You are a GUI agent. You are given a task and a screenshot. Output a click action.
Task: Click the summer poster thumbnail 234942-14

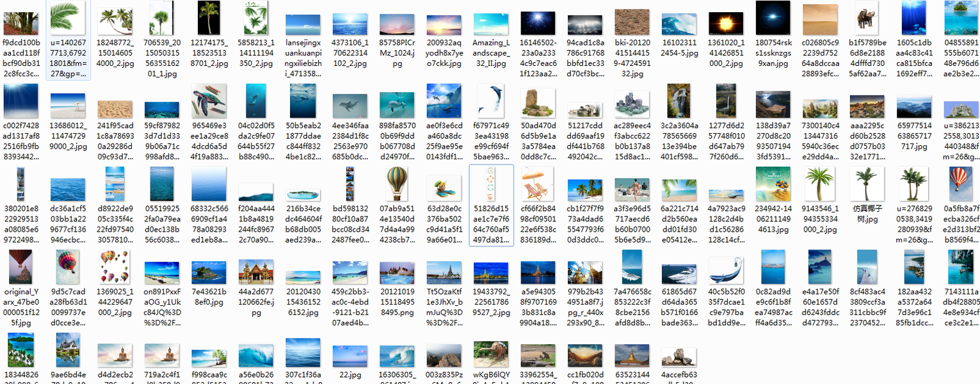pos(773,184)
